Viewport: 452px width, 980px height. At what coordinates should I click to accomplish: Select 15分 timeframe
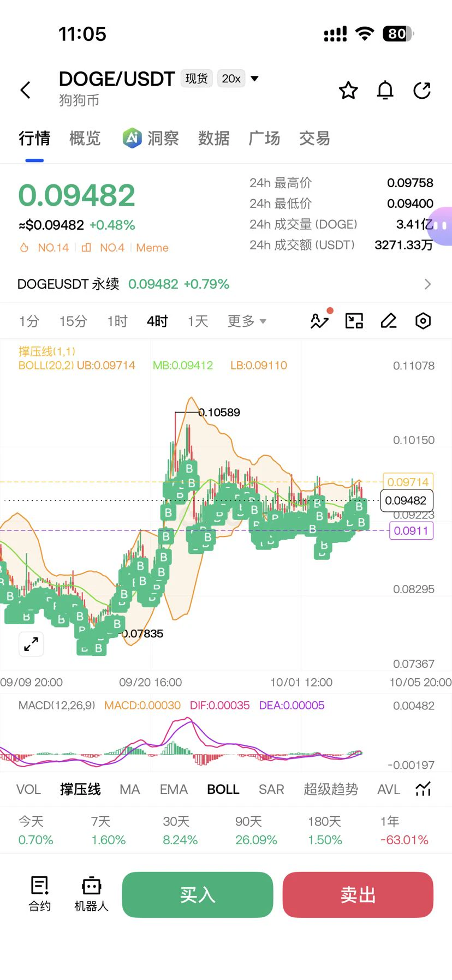(x=73, y=321)
